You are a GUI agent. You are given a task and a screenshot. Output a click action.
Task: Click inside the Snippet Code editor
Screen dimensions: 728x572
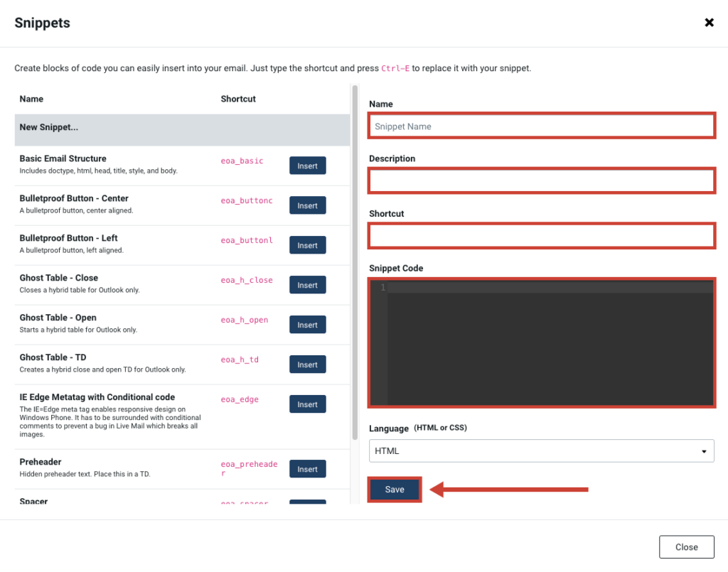tap(549, 342)
